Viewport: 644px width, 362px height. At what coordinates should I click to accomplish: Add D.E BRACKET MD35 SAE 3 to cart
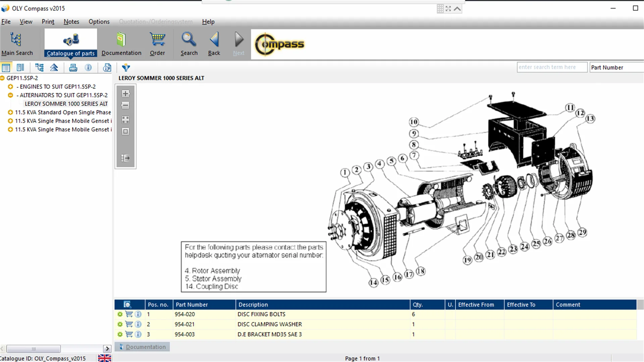(129, 334)
